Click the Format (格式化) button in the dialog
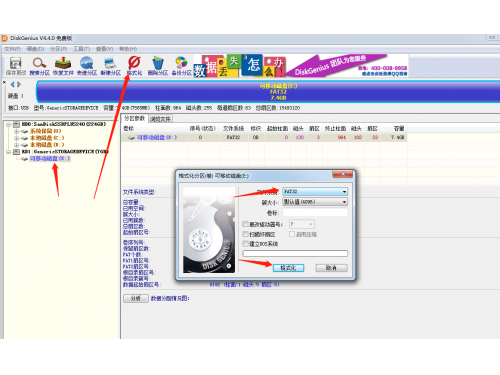 pyautogui.click(x=288, y=268)
